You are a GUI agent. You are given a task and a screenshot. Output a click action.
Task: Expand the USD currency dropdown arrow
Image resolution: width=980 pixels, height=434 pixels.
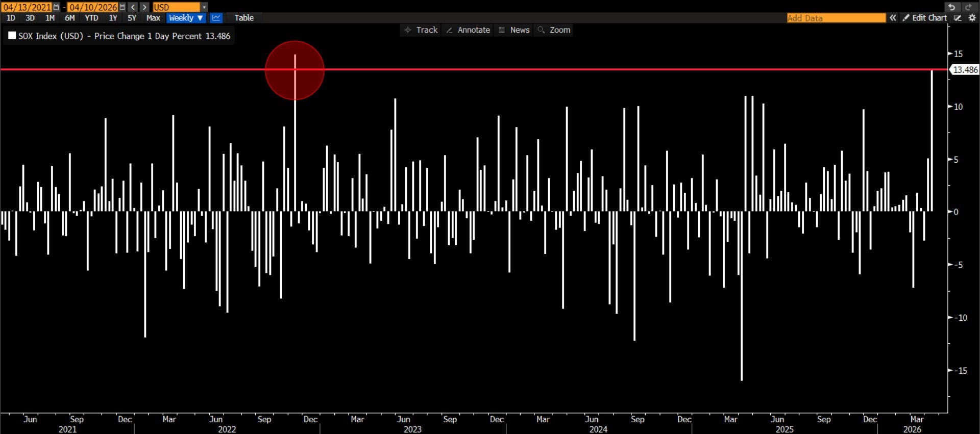(204, 7)
